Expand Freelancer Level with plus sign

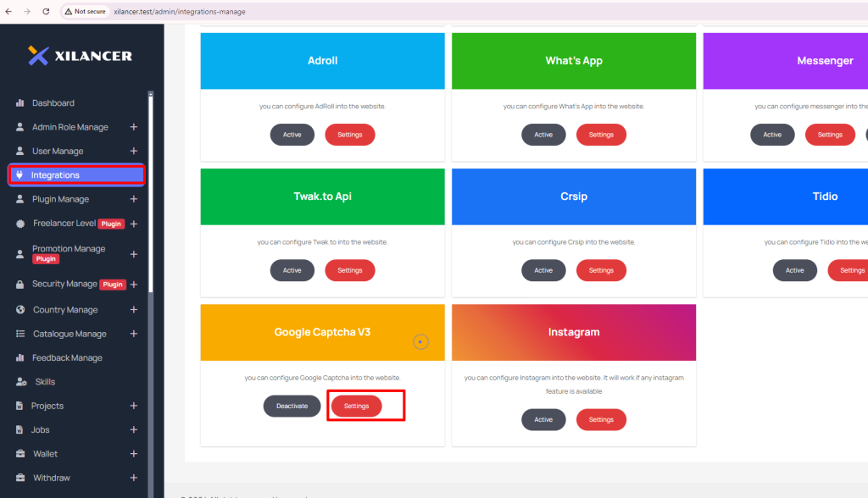pos(133,224)
